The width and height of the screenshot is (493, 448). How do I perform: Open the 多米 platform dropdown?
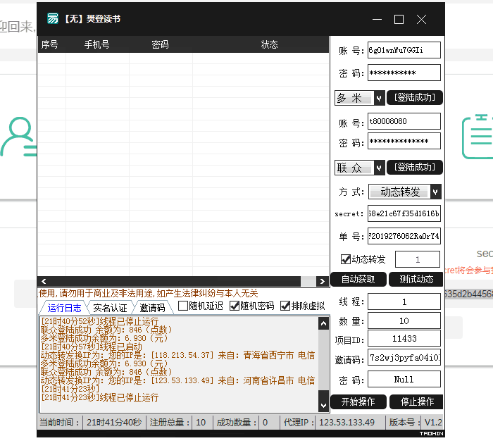[x=379, y=98]
